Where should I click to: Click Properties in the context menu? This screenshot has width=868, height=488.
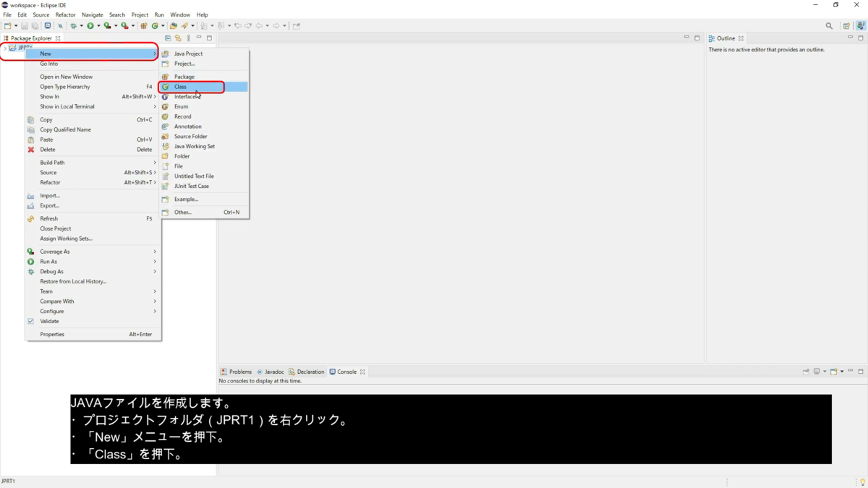[93, 334]
